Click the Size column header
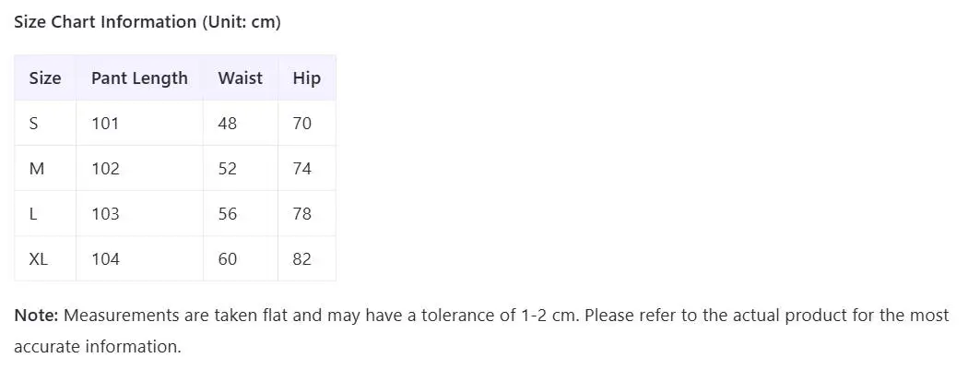This screenshot has width=980, height=370. (x=45, y=78)
